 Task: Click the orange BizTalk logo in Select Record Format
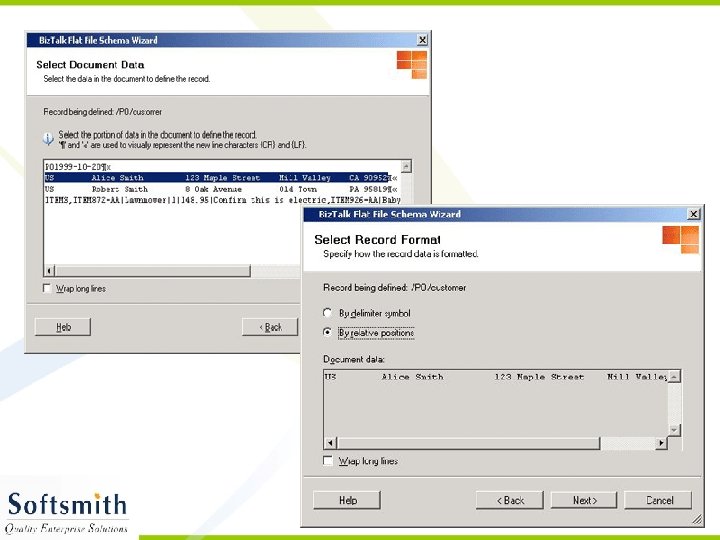click(x=681, y=240)
